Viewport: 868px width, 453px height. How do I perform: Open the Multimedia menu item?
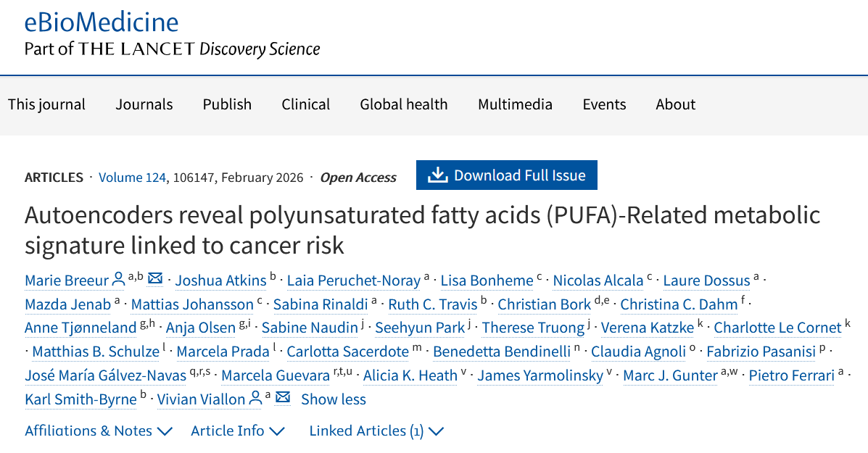click(x=515, y=104)
